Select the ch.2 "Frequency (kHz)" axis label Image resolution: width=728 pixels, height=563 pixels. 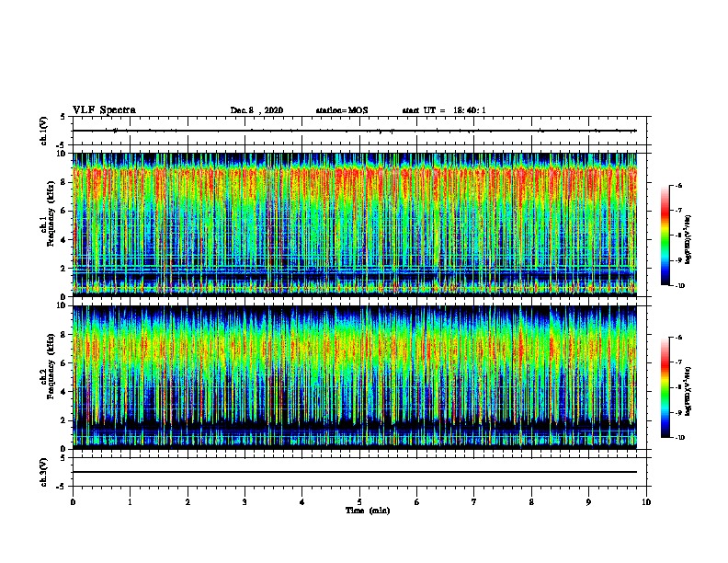[x=51, y=366]
